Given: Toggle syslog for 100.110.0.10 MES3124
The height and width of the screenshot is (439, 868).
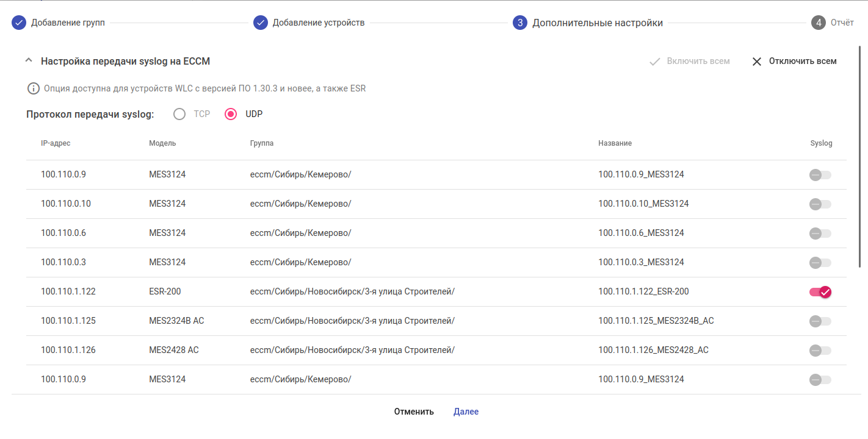Looking at the screenshot, I should pos(820,204).
